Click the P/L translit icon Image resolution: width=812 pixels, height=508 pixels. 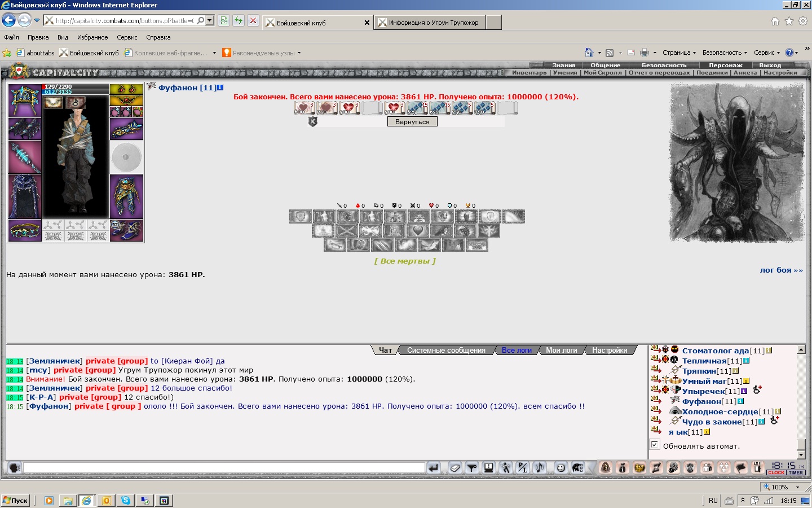523,467
